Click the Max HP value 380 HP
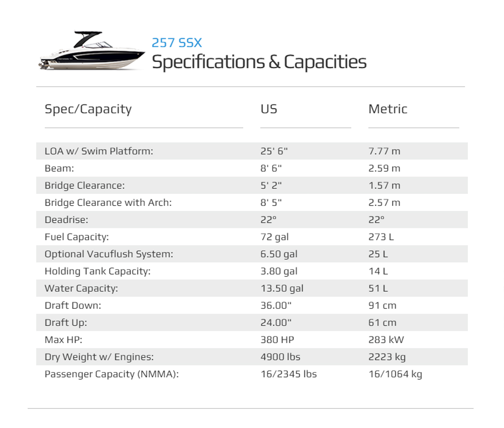 [277, 340]
